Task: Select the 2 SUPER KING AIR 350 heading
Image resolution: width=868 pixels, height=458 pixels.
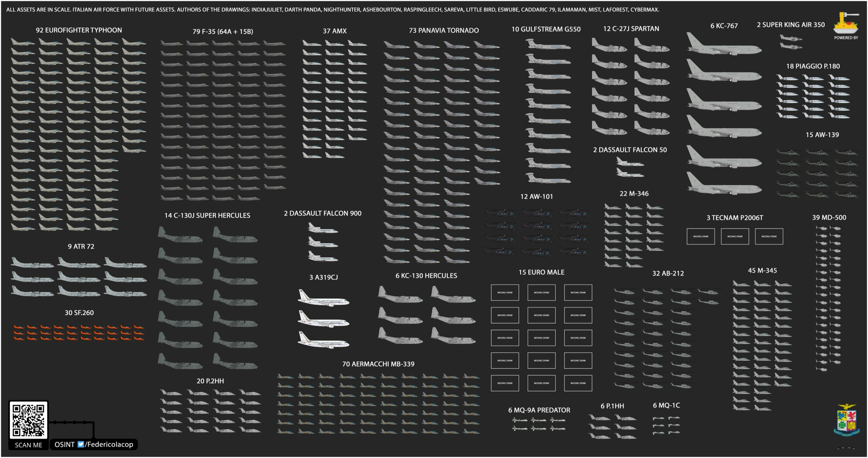Action: (791, 25)
